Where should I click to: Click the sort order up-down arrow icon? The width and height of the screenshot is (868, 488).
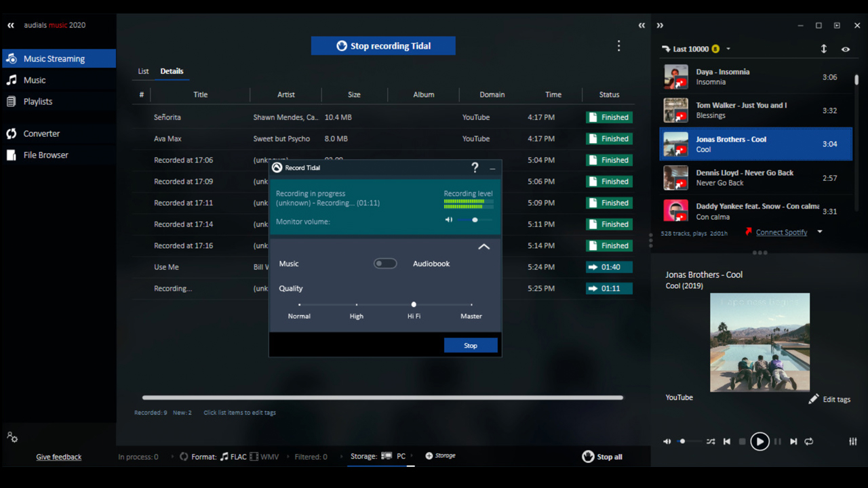824,49
